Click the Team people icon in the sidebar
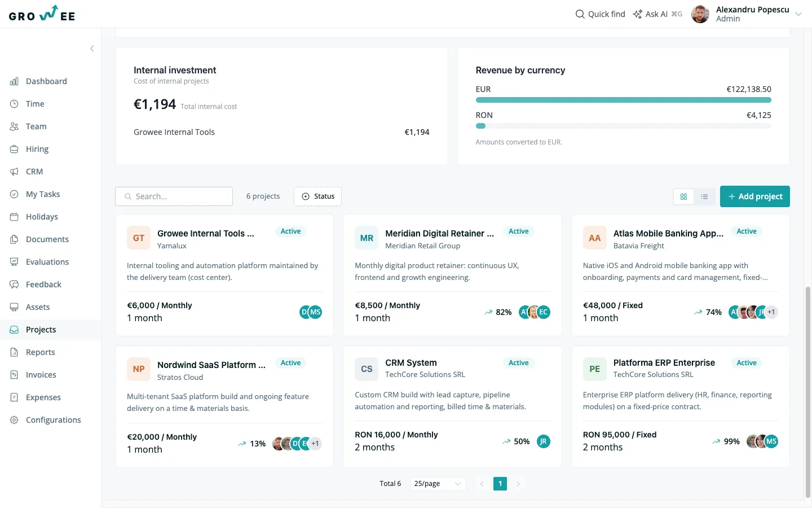 14,126
